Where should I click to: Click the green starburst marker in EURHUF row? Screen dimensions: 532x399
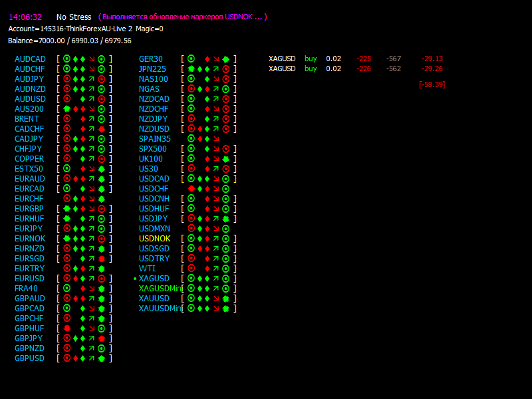[x=67, y=219]
